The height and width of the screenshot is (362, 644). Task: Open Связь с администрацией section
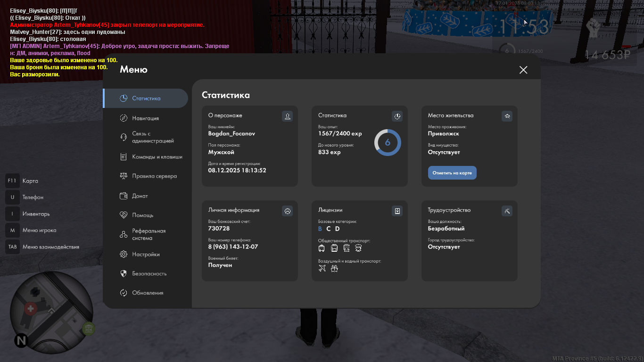pyautogui.click(x=152, y=137)
